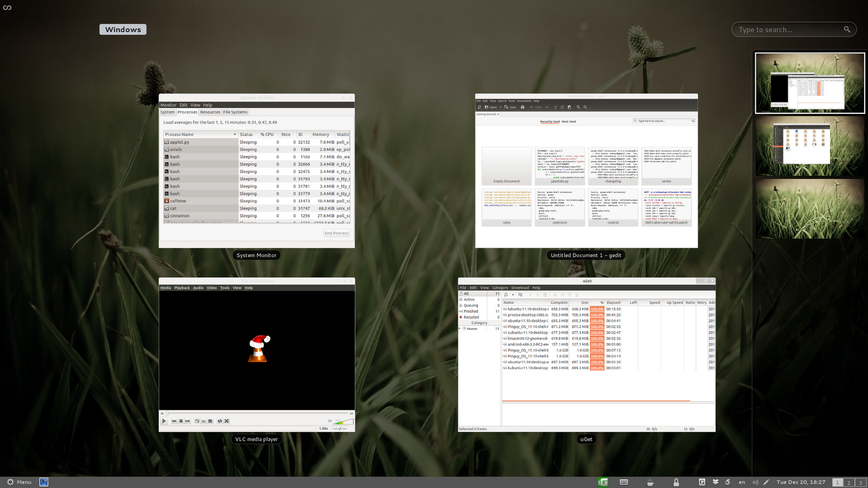Click the infinity icon in top-left corner
The height and width of the screenshot is (488, 868).
7,8
